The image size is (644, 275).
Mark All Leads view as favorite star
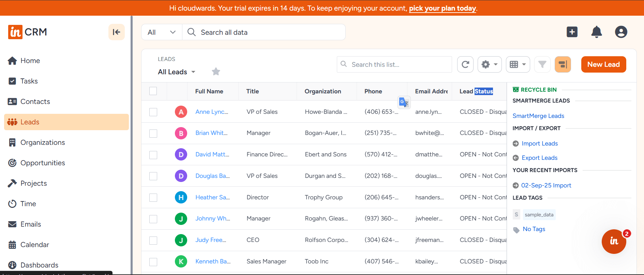click(x=216, y=72)
